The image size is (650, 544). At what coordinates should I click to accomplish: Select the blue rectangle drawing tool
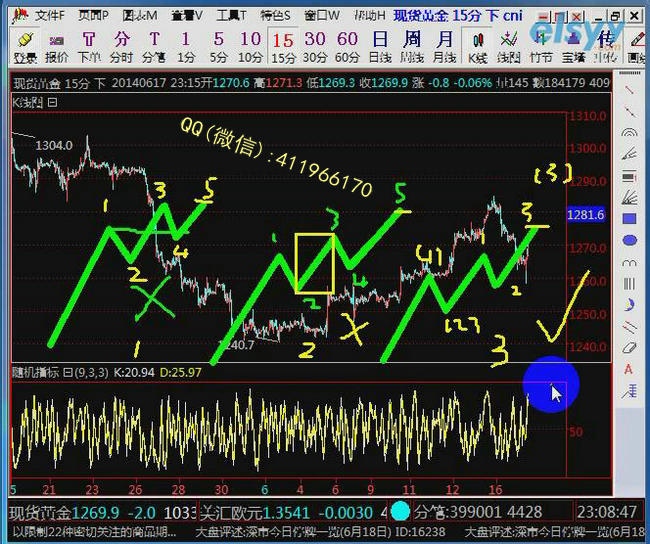click(629, 219)
